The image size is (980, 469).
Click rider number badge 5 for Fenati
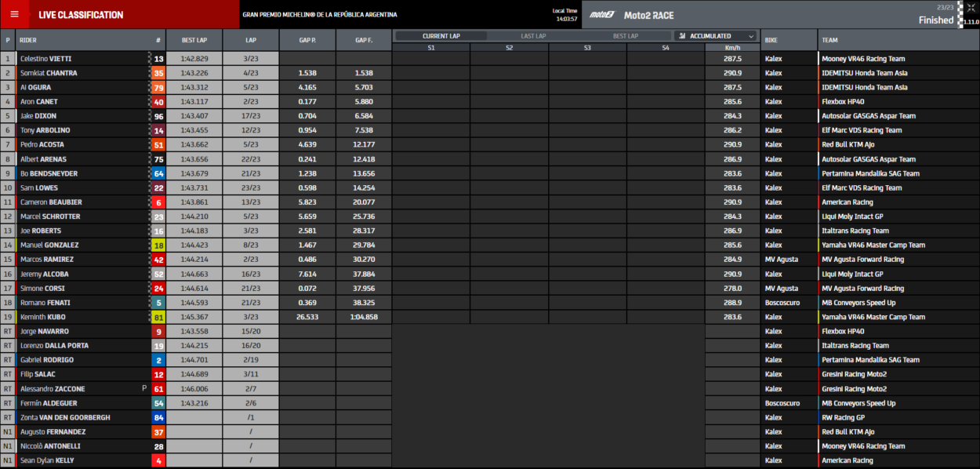point(158,303)
